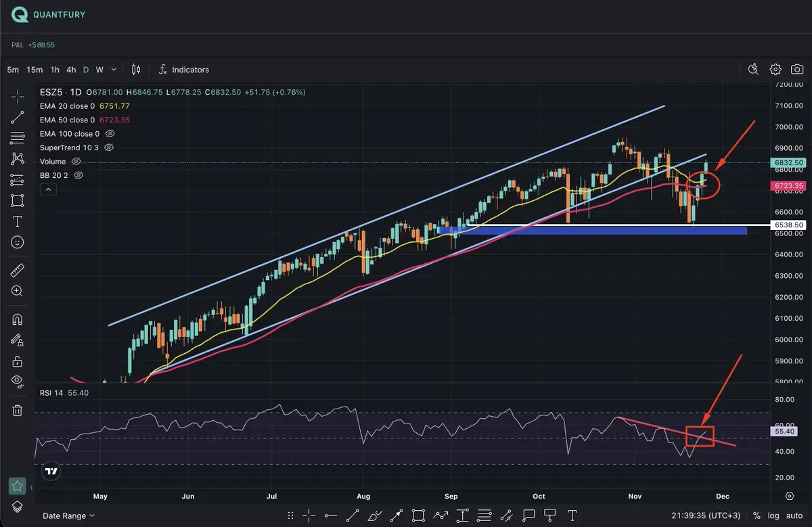
Task: Show the hidden SuperTrend indicator
Action: pyautogui.click(x=109, y=147)
